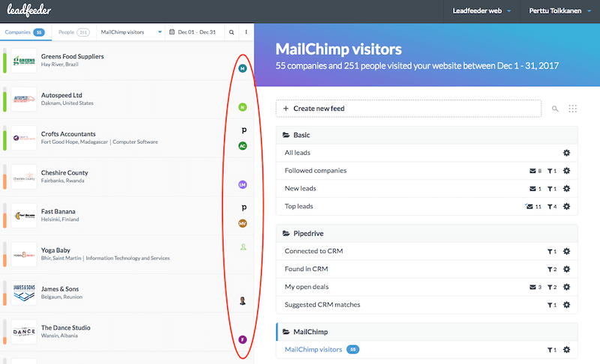Select the Greens Food Suppliers company

click(x=127, y=61)
